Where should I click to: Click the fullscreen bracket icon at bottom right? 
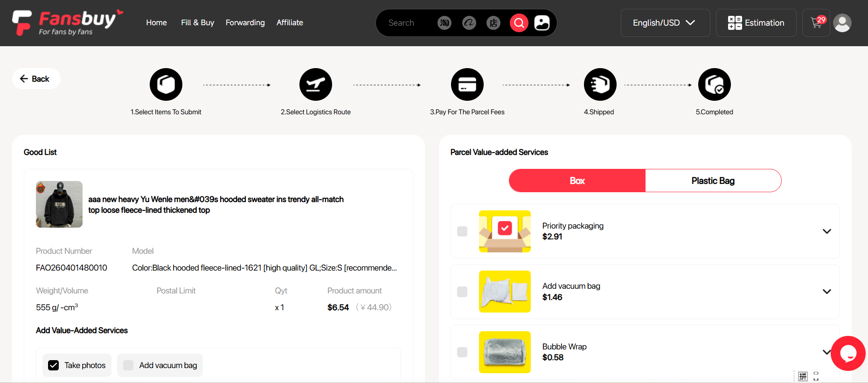tap(816, 376)
